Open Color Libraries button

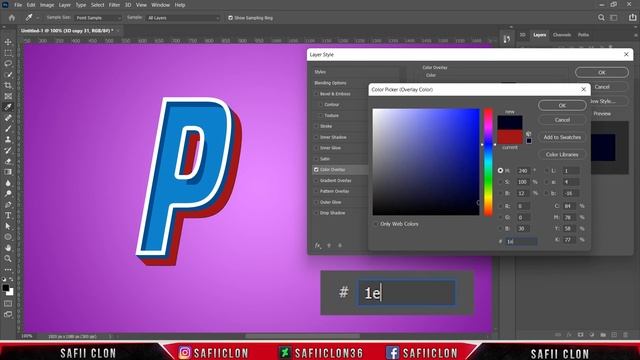tap(562, 155)
